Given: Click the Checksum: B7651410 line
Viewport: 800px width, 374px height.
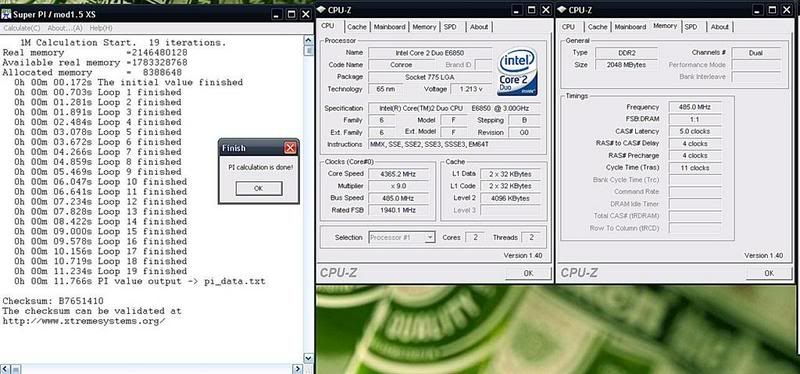Looking at the screenshot, I should click(x=53, y=301).
